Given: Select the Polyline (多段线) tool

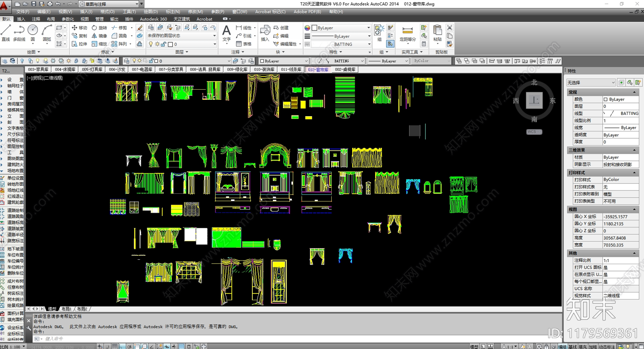Looking at the screenshot, I should point(19,33).
